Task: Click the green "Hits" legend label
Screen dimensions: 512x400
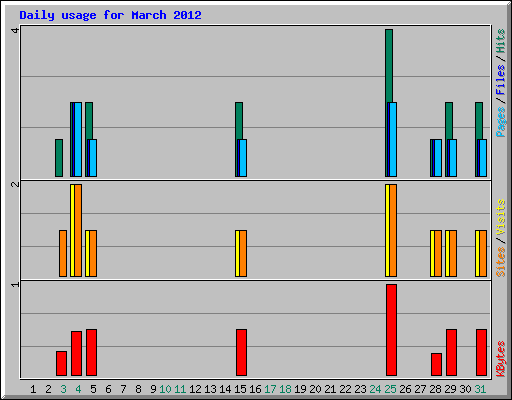Action: [501, 41]
